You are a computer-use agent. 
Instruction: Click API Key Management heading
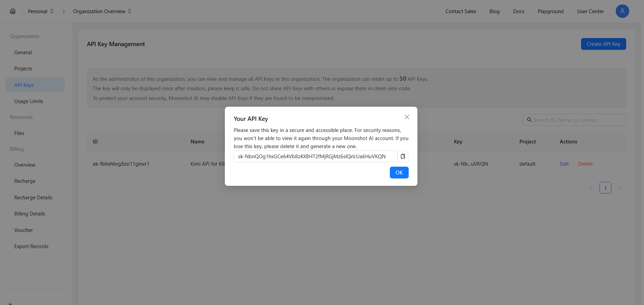(116, 44)
